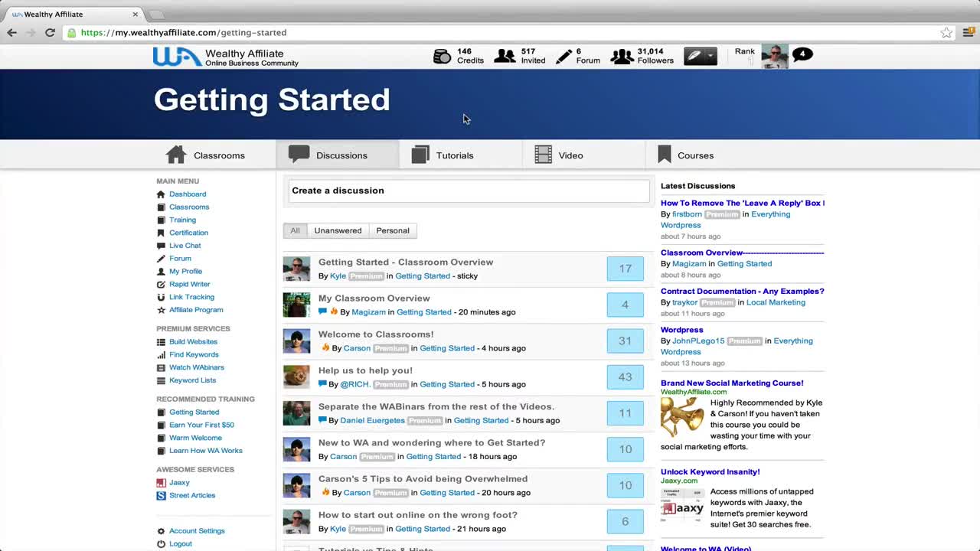Viewport: 980px width, 551px height.
Task: Open Warm Welcome training link
Action: click(x=195, y=439)
